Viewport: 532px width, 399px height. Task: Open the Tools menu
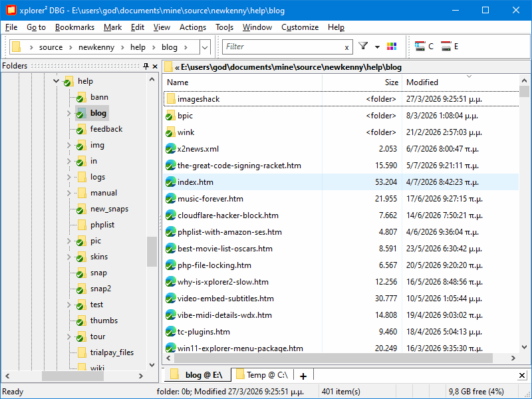click(224, 27)
